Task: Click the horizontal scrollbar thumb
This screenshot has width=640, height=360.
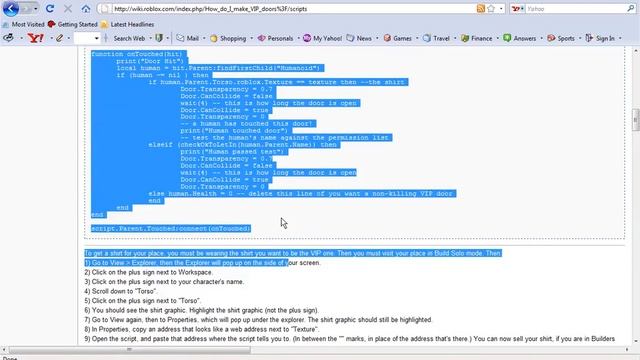Action: point(130,350)
